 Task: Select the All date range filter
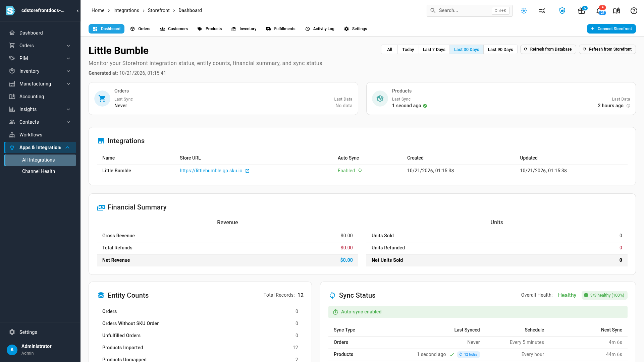point(389,49)
